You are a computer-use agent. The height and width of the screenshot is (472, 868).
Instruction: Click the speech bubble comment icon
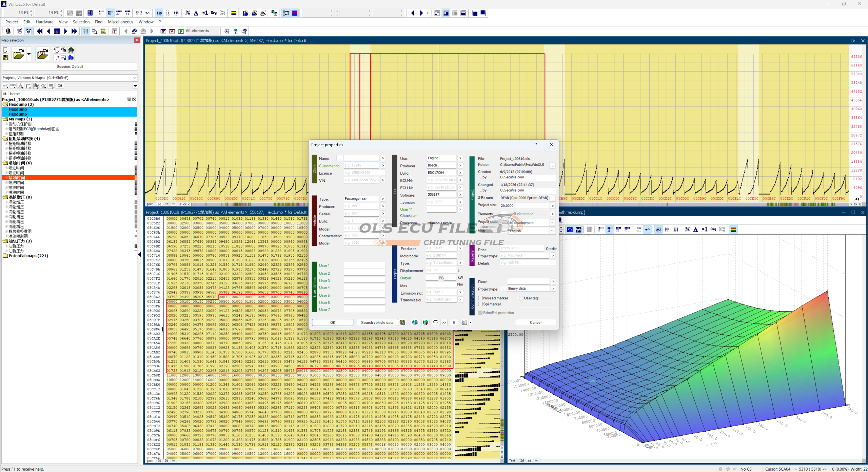coord(436,322)
